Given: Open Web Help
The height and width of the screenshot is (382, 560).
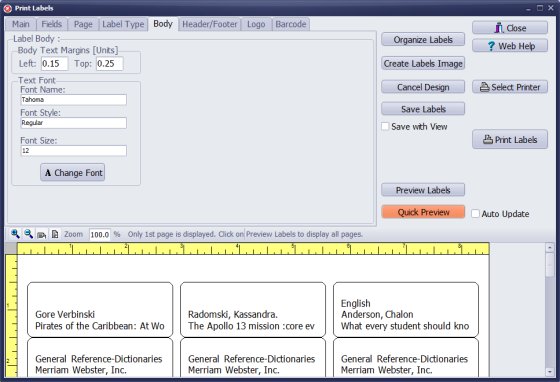Looking at the screenshot, I should 510,46.
